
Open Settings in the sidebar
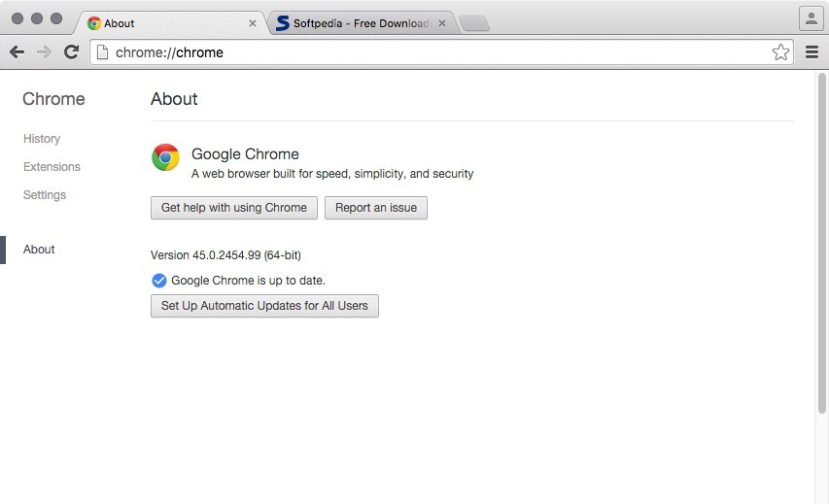pyautogui.click(x=45, y=195)
